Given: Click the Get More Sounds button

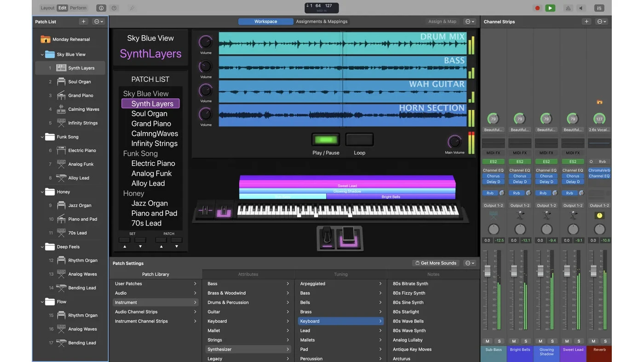Looking at the screenshot, I should tap(435, 263).
